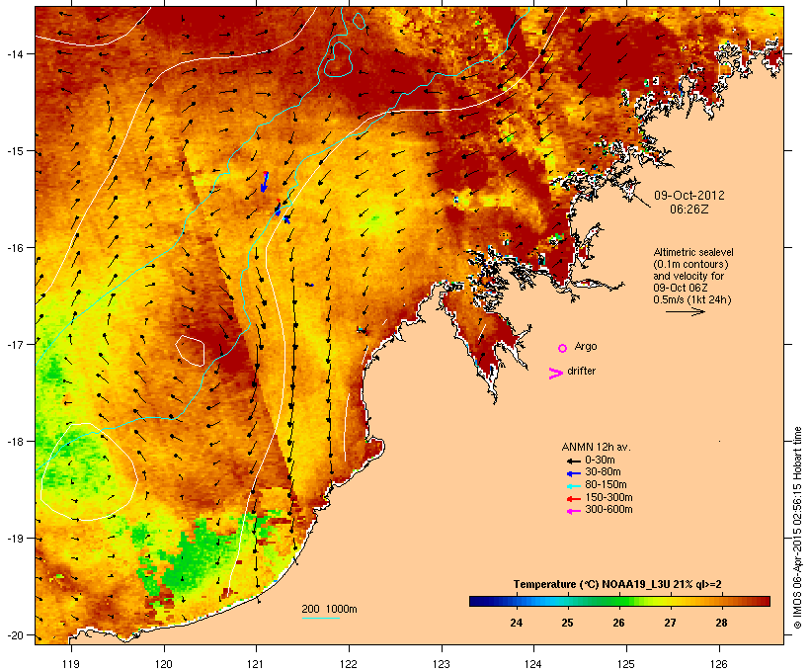This screenshot has width=810, height=672.
Task: Click the cyan 80-150m arrow legend icon
Action: pyautogui.click(x=573, y=486)
